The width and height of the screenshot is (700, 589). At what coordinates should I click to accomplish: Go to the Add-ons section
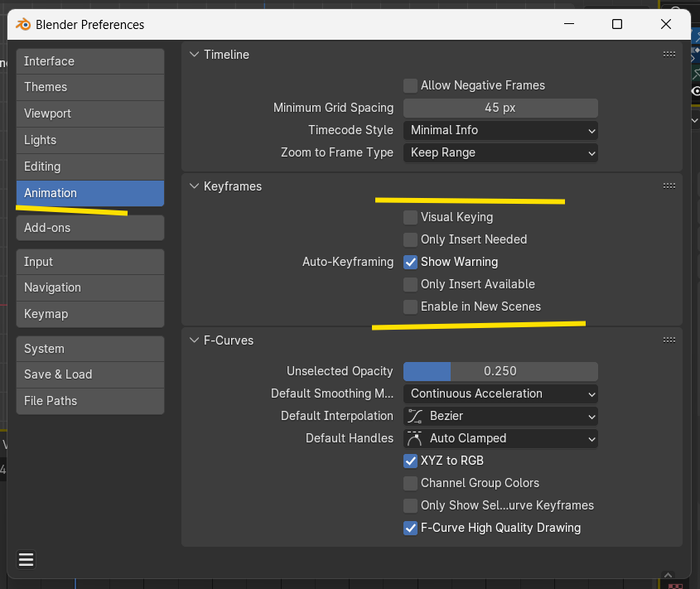click(x=89, y=228)
